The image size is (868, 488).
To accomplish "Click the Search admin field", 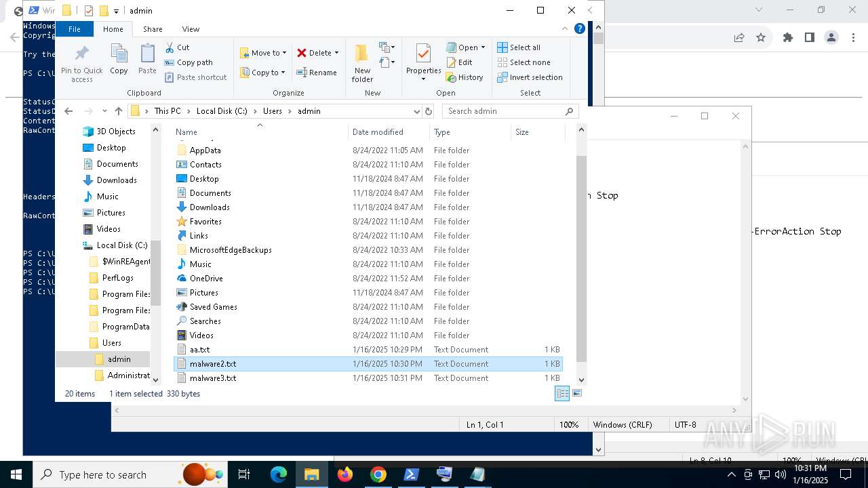I will (x=511, y=111).
